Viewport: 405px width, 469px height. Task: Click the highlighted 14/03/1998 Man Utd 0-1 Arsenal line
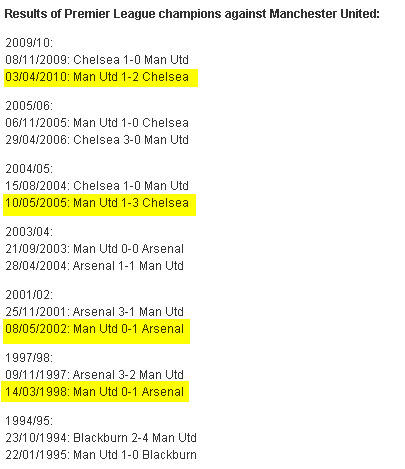point(95,392)
